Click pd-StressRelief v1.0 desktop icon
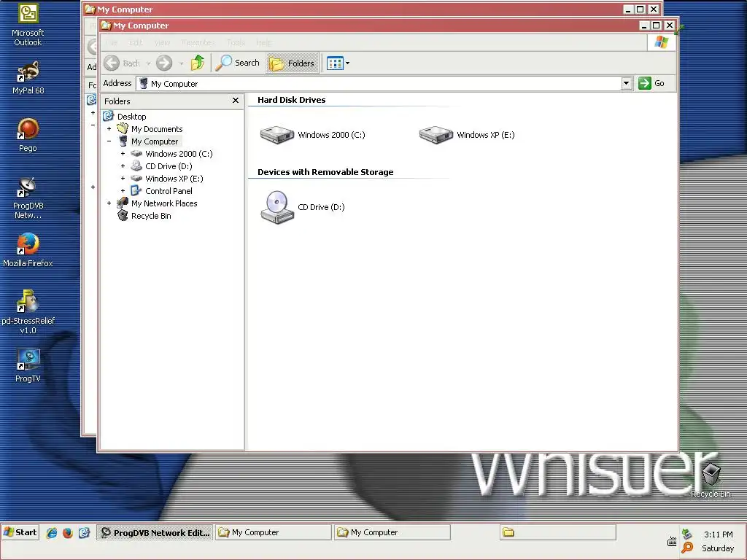 pos(28,312)
